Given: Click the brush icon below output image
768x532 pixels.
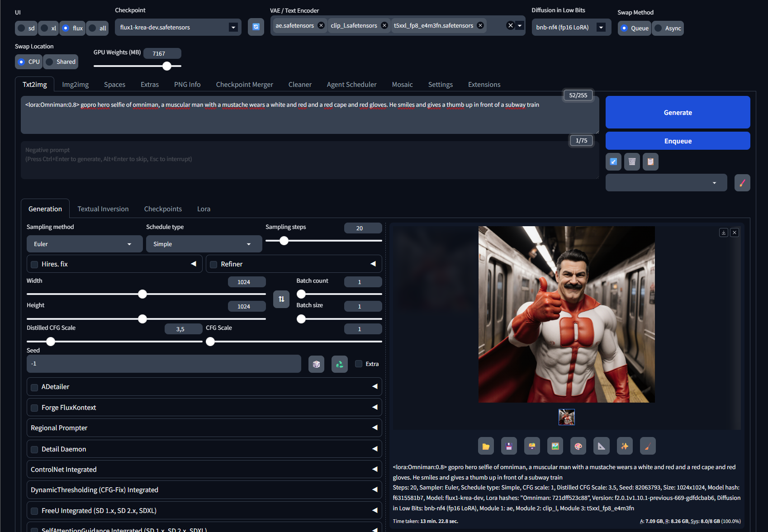Looking at the screenshot, I should point(648,446).
